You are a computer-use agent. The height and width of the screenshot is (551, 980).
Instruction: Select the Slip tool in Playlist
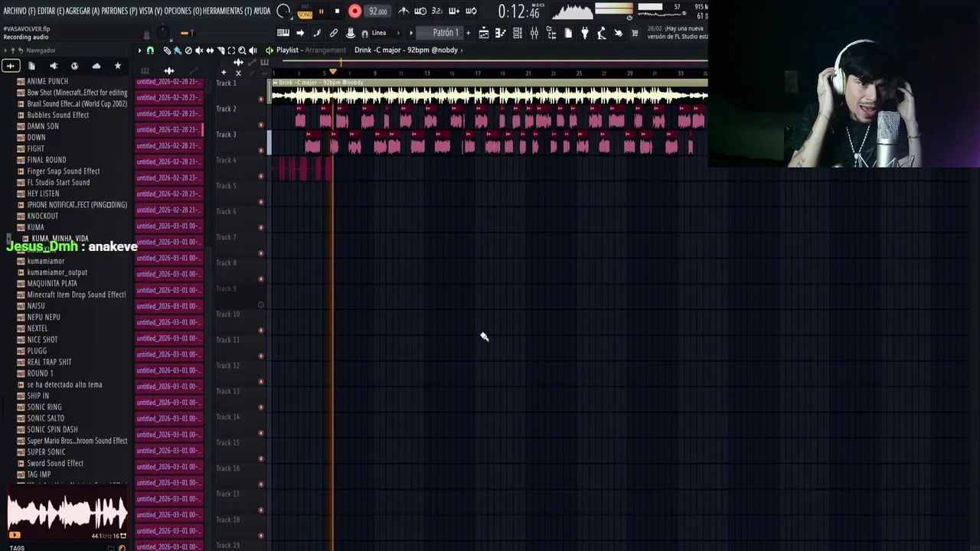pyautogui.click(x=210, y=51)
